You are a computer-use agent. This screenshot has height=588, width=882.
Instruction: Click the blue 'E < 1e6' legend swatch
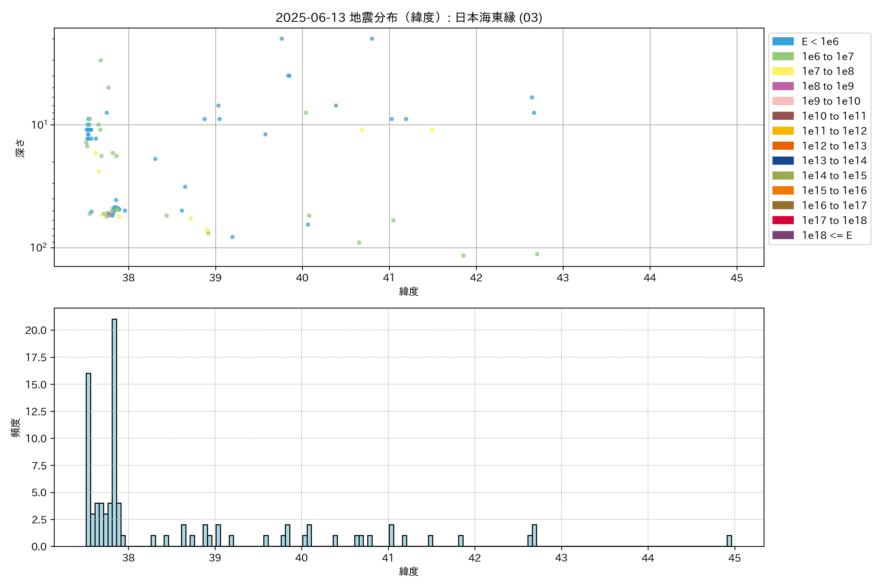[783, 42]
